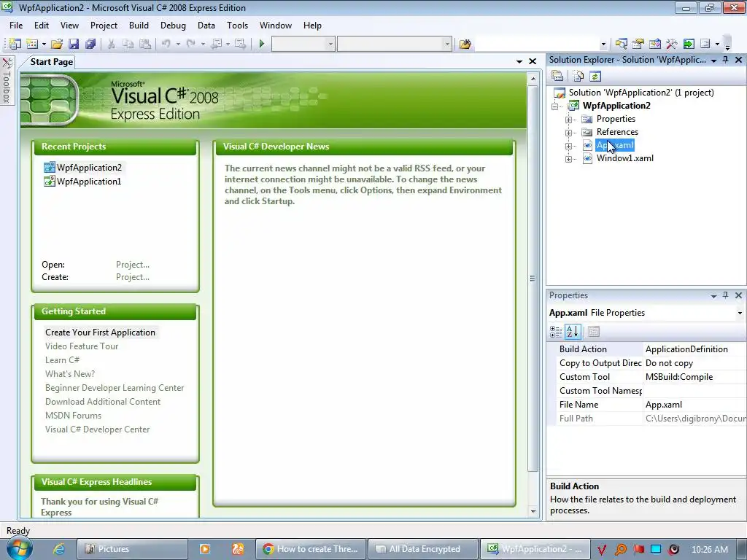Viewport: 747px width, 560px height.
Task: Click the Start Page scroll down arrow
Action: pos(533,511)
